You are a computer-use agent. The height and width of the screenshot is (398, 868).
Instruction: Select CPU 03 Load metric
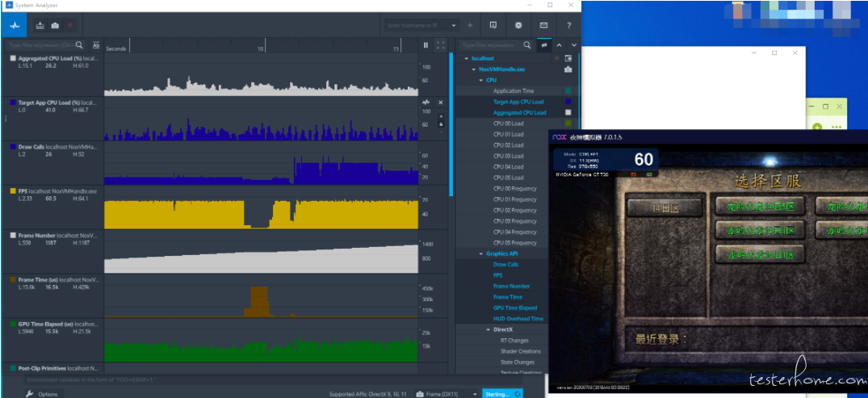[x=508, y=156]
